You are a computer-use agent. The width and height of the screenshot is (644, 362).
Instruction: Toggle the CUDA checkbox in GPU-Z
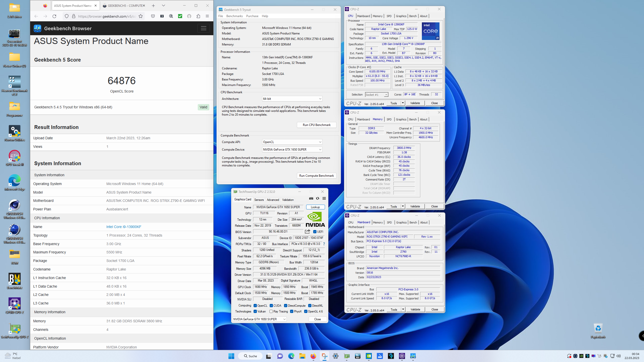(x=271, y=305)
